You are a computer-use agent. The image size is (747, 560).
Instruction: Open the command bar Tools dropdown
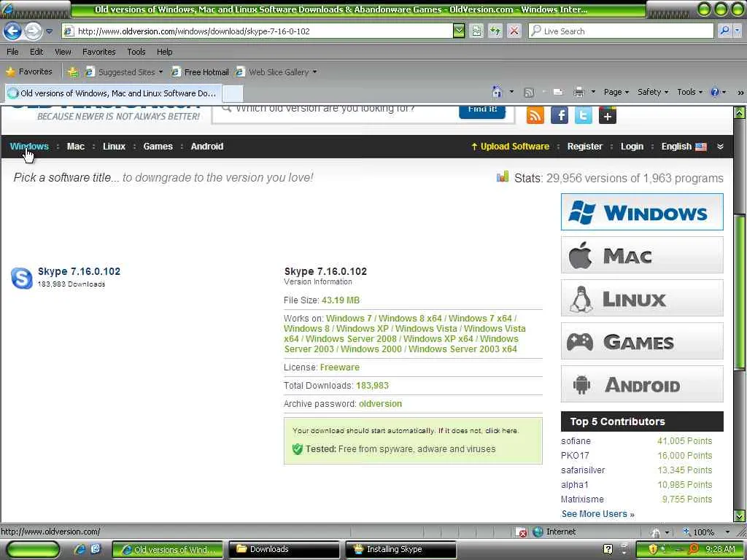pos(690,93)
